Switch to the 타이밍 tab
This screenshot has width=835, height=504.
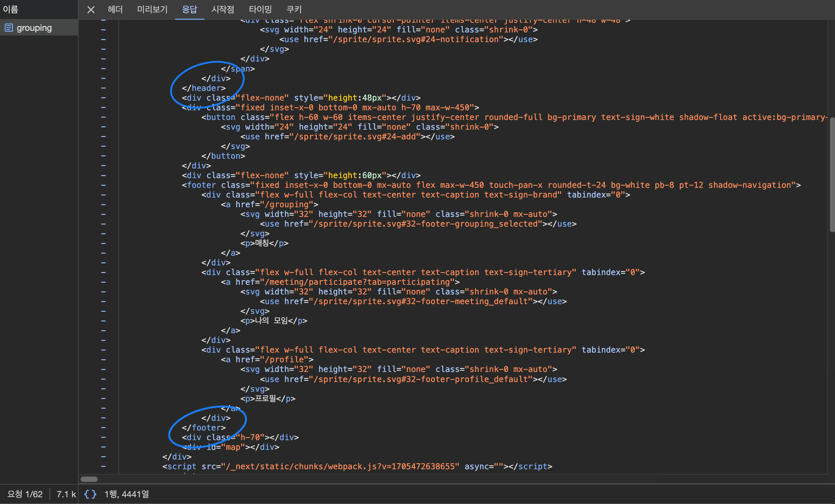tap(260, 9)
